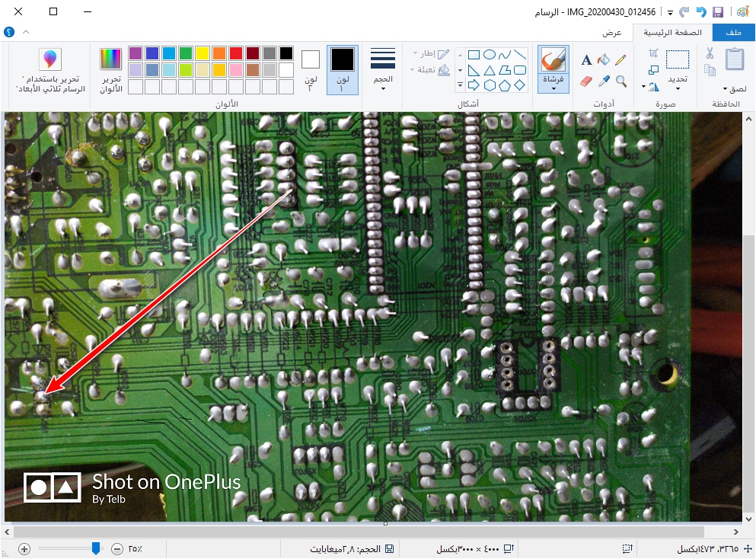Image resolution: width=756 pixels, height=559 pixels.
Task: Select the Color picker eyedropper tool
Action: pyautogui.click(x=604, y=81)
